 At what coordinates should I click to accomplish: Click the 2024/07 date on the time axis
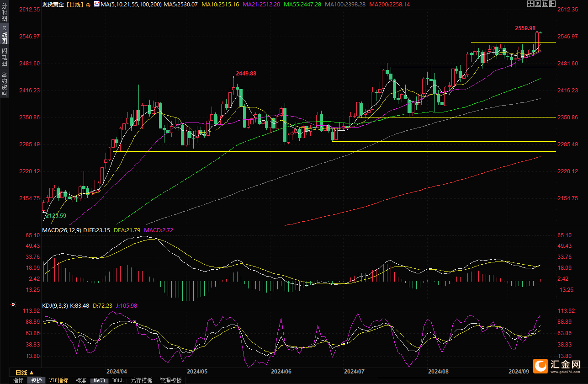click(354, 372)
